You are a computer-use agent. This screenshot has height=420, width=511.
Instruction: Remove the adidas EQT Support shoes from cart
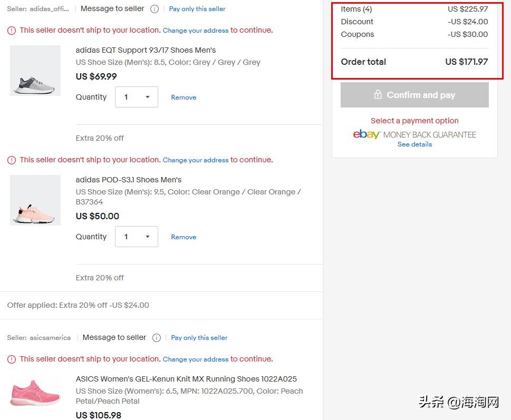(183, 97)
